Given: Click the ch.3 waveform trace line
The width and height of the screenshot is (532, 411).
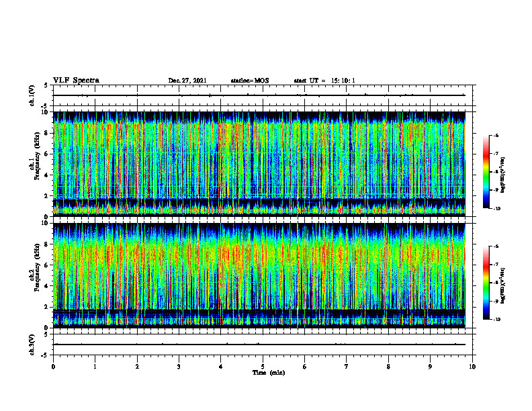Looking at the screenshot, I should [259, 345].
